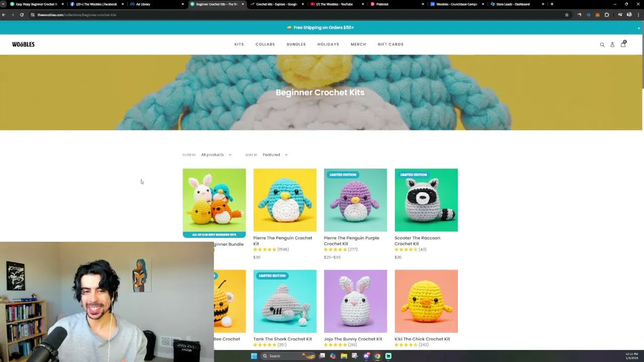This screenshot has height=362, width=644.
Task: Click the taskbar Search box
Action: [x=288, y=356]
